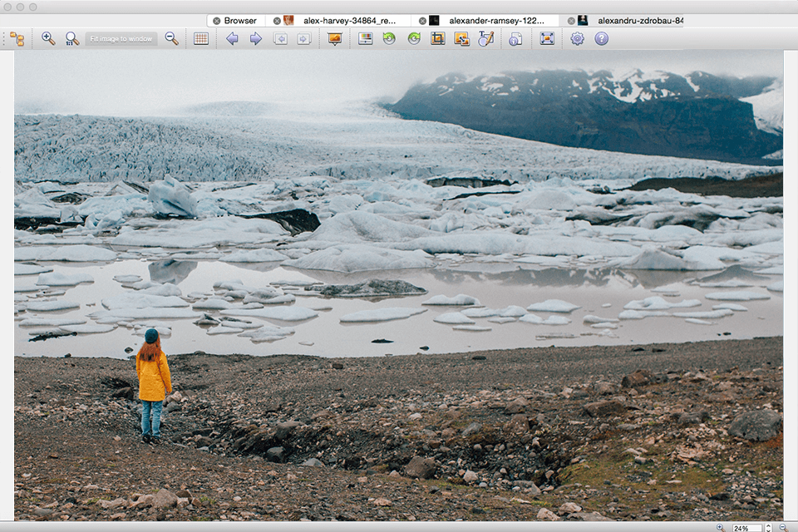
Task: Click the Fit image to window button
Action: 121,38
